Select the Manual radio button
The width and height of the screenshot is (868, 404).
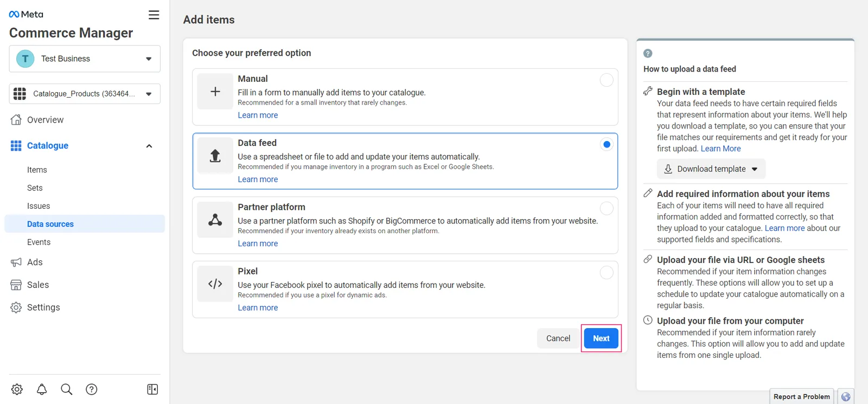tap(607, 80)
